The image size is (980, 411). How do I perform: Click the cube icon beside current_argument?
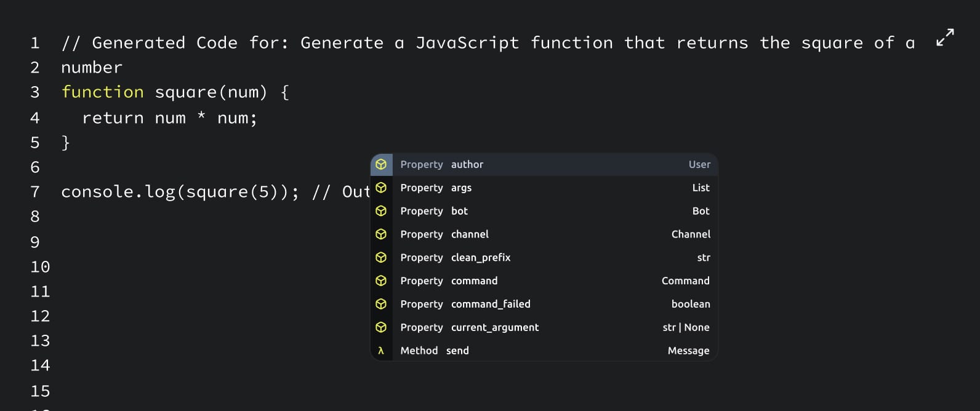coord(381,328)
